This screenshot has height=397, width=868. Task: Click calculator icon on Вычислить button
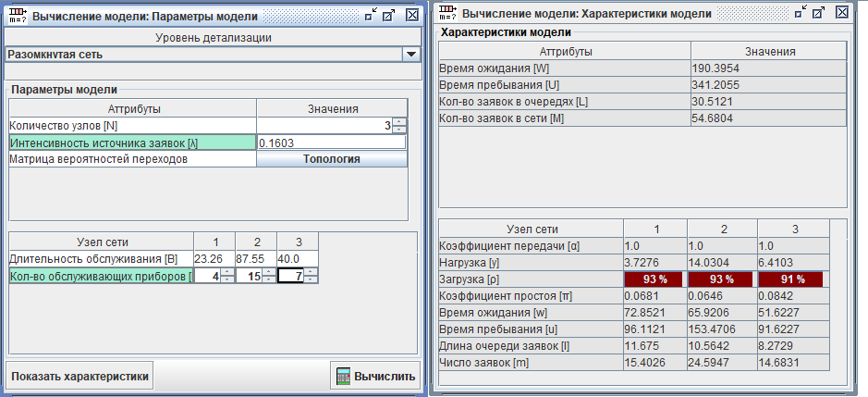pos(343,376)
